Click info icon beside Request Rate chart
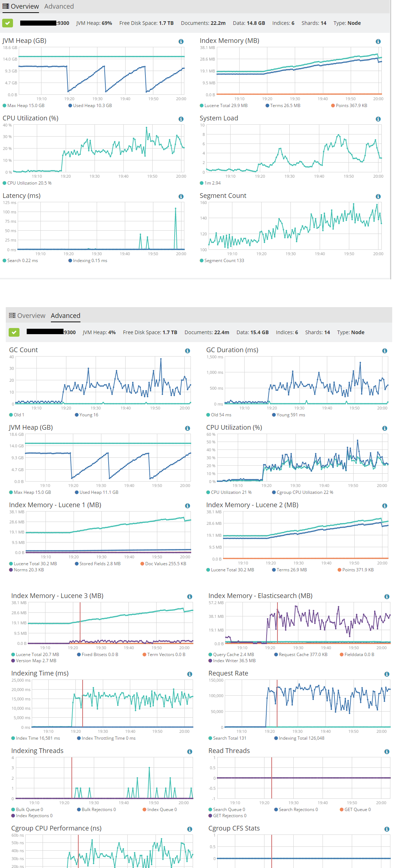 point(387,674)
